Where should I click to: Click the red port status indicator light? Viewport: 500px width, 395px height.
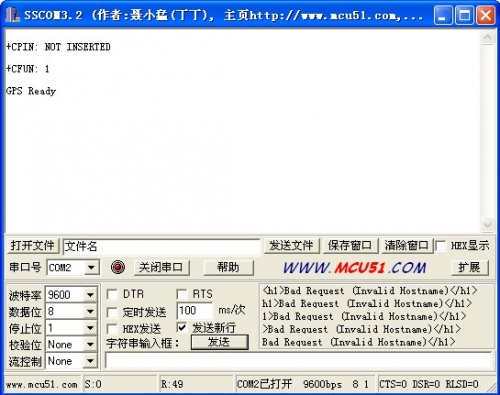pyautogui.click(x=118, y=267)
